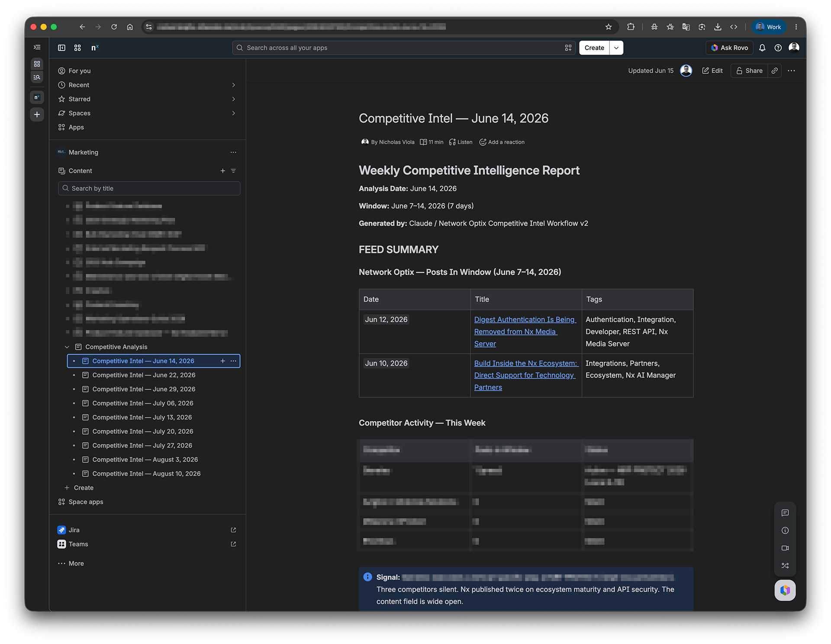Viewport: 831px width, 644px height.
Task: Expand the Spaces menu
Action: tap(233, 113)
